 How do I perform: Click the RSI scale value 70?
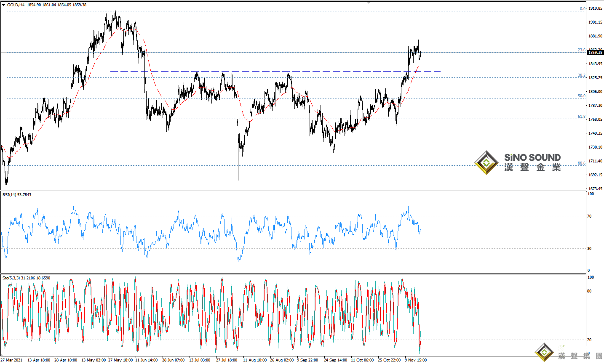pyautogui.click(x=590, y=216)
